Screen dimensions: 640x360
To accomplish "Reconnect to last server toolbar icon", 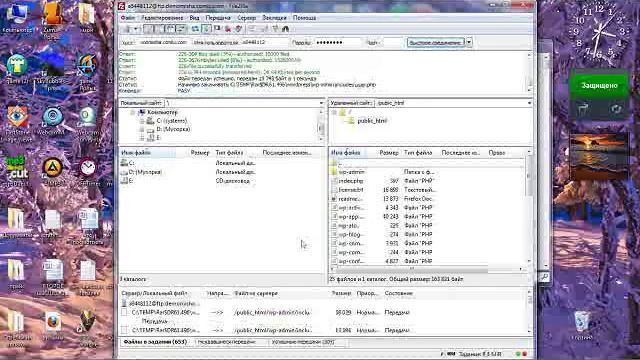I will pyautogui.click(x=239, y=29).
